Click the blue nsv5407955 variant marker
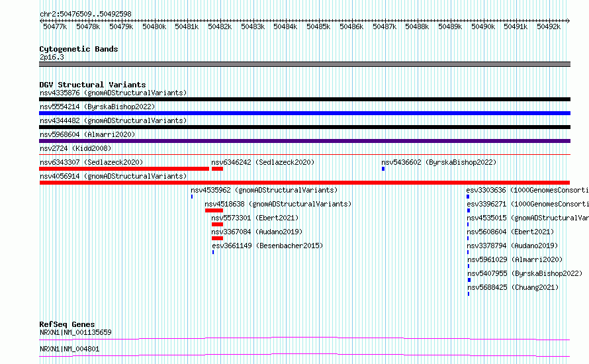The image size is (589, 364). 469,280
